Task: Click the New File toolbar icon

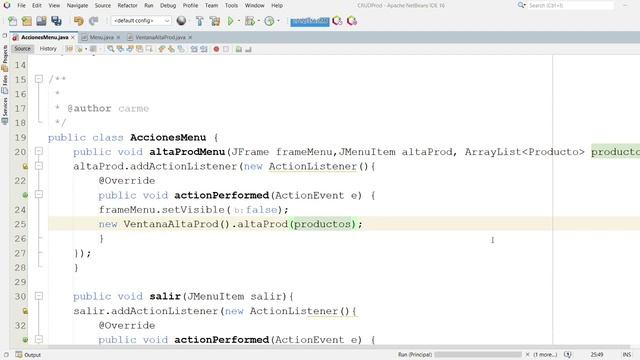Action: click(13, 21)
